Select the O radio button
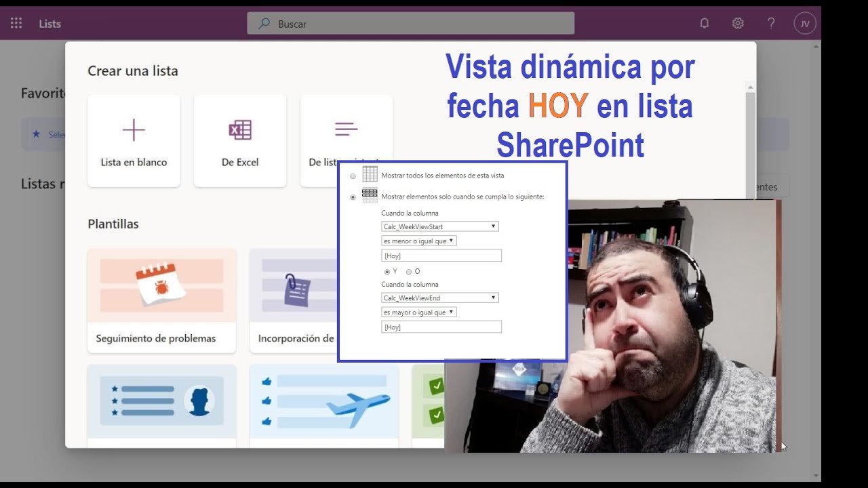The image size is (868, 488). pyautogui.click(x=409, y=272)
